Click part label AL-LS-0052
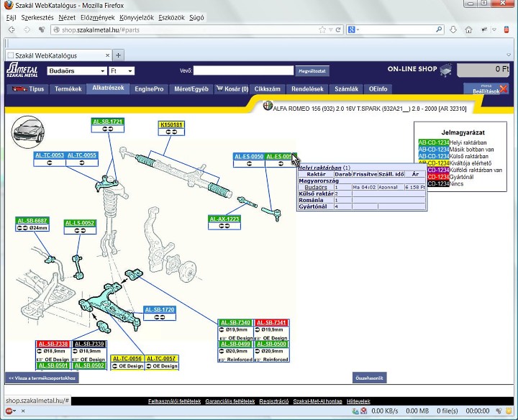Screen dimensions: 518x420 tap(80, 223)
